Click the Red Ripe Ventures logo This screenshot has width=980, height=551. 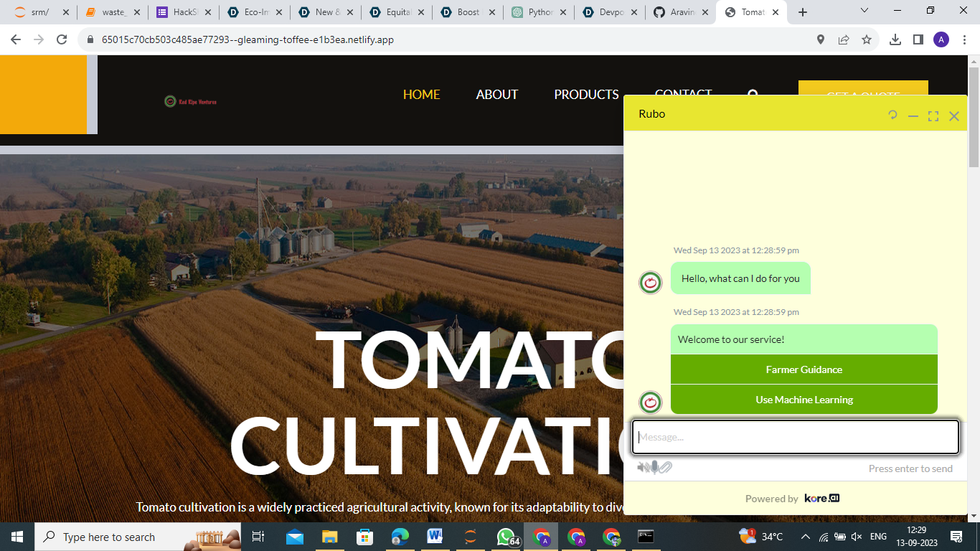(190, 101)
